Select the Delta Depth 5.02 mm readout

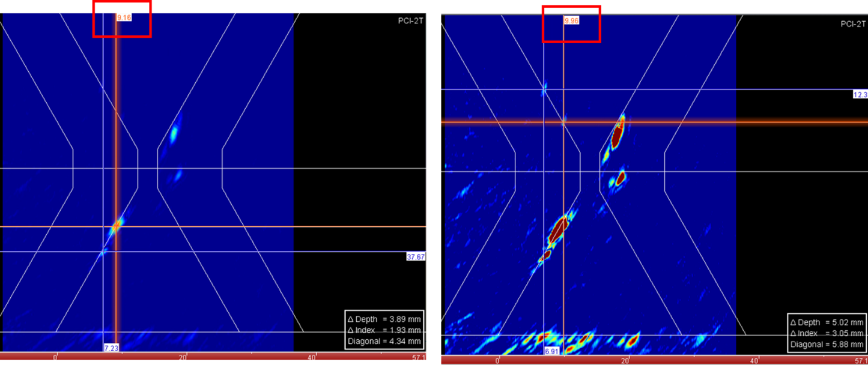tap(827, 322)
